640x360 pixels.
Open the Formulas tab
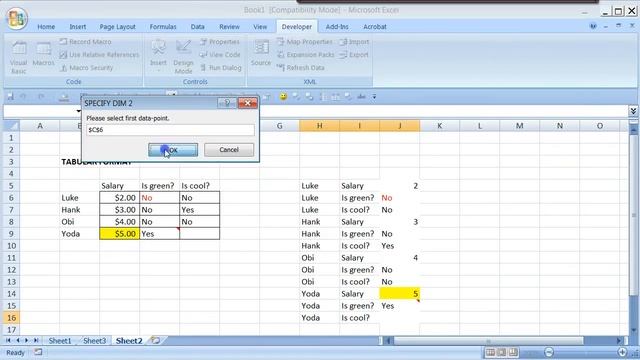pyautogui.click(x=163, y=27)
